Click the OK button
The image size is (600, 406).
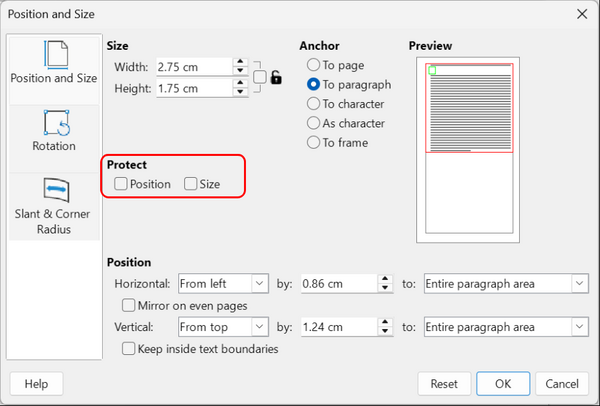503,383
